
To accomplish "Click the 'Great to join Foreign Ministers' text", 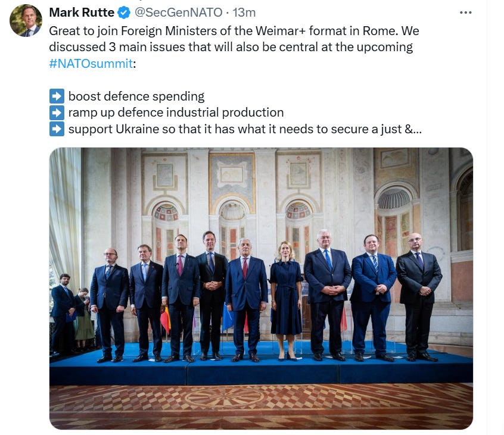I will click(135, 31).
